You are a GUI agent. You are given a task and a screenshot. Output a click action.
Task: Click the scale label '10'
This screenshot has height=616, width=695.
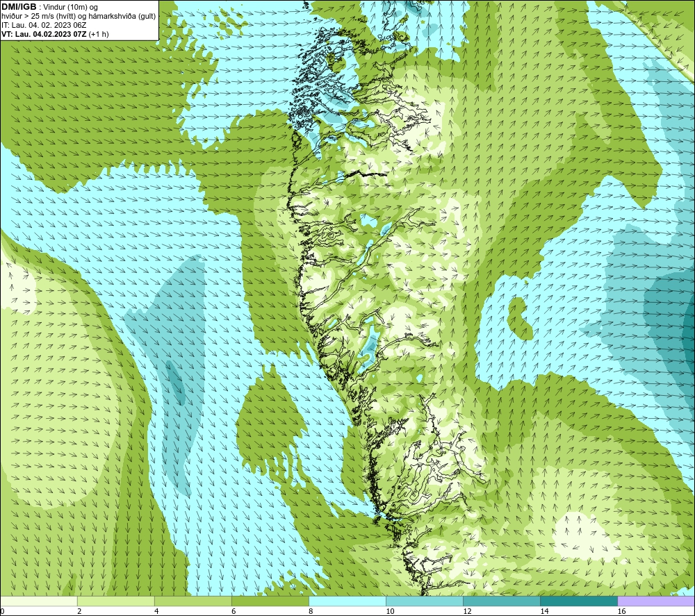(x=390, y=612)
